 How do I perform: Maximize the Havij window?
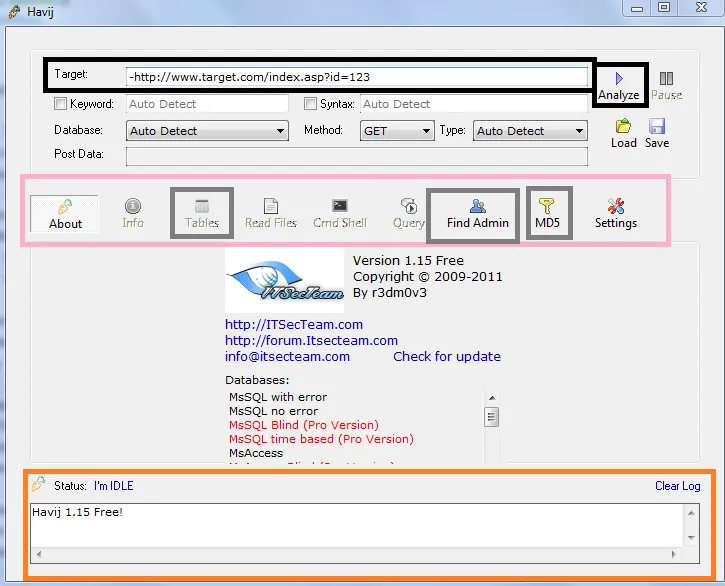(x=664, y=8)
